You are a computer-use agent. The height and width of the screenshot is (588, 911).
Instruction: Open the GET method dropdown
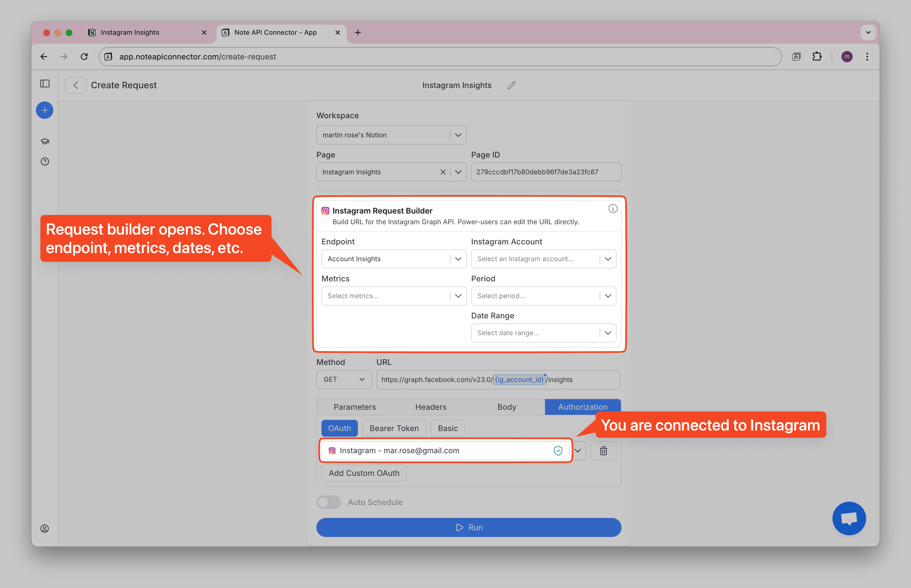pyautogui.click(x=344, y=379)
